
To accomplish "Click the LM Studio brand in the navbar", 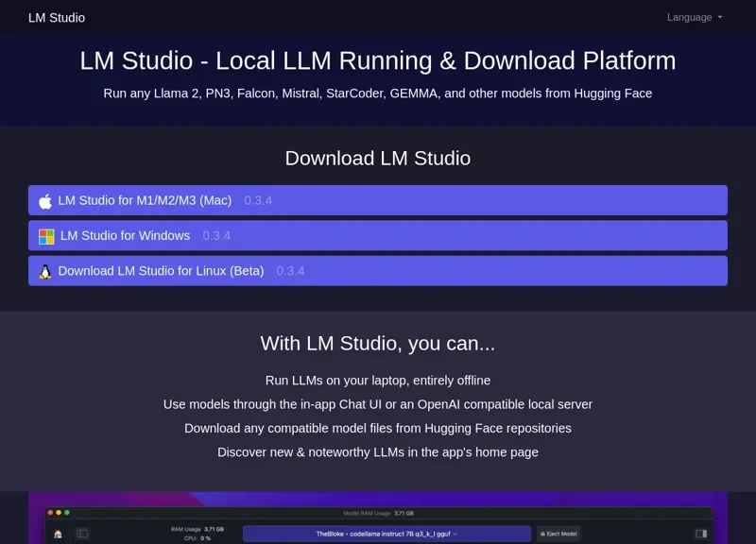I will (x=56, y=17).
